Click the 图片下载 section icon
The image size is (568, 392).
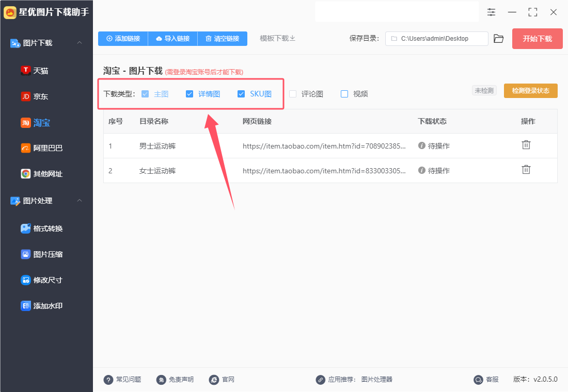15,43
